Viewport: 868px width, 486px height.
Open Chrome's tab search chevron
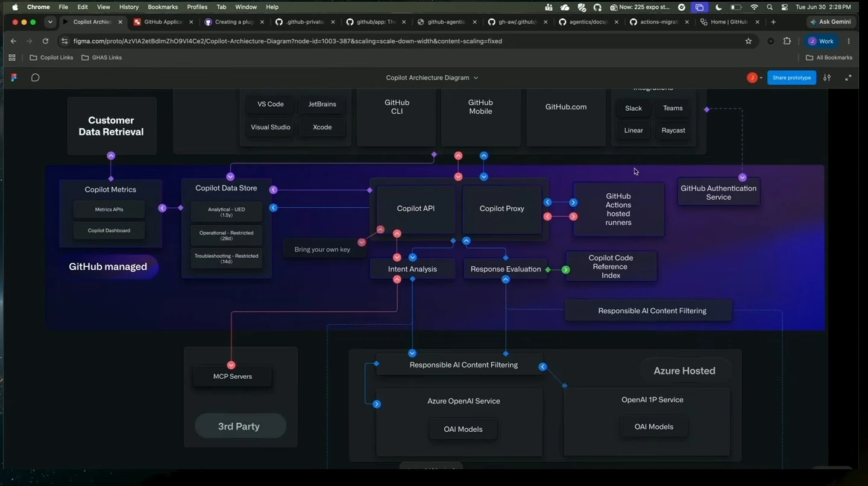[x=50, y=22]
